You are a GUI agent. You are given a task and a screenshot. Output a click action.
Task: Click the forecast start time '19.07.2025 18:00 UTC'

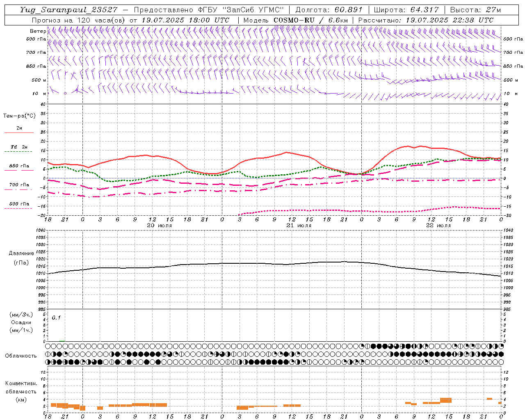point(185,20)
